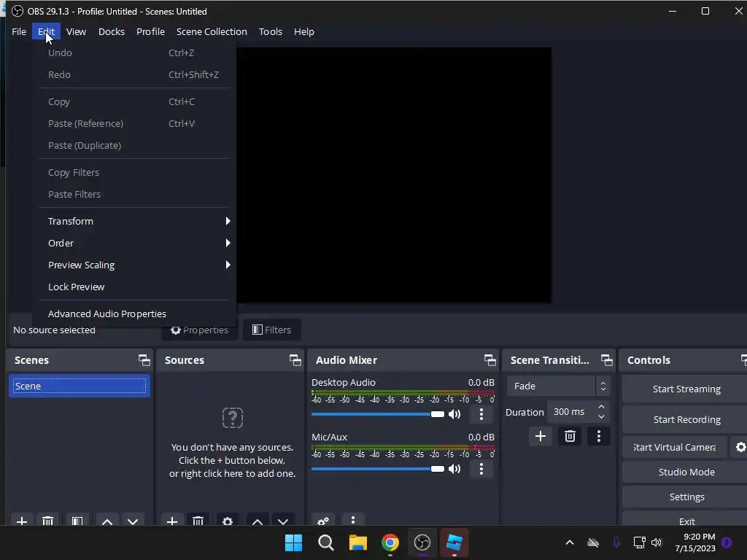Open the Profile menu
The height and width of the screenshot is (560, 747).
(150, 31)
